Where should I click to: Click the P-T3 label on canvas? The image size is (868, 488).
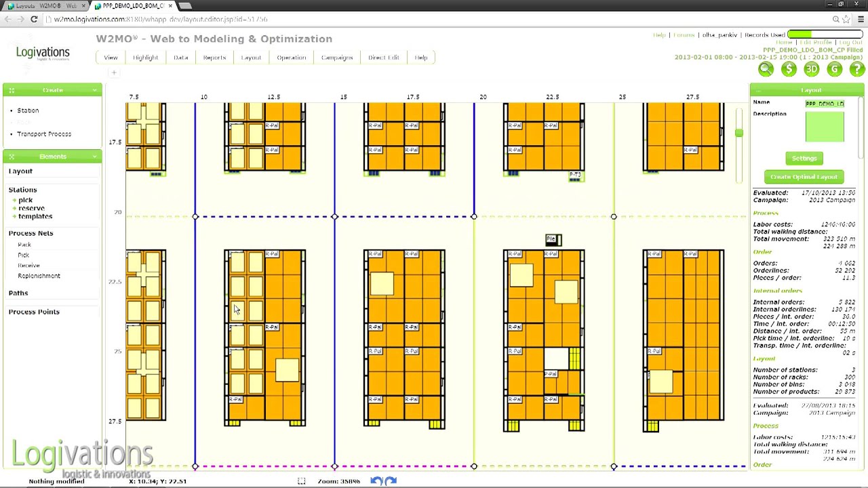coord(575,176)
